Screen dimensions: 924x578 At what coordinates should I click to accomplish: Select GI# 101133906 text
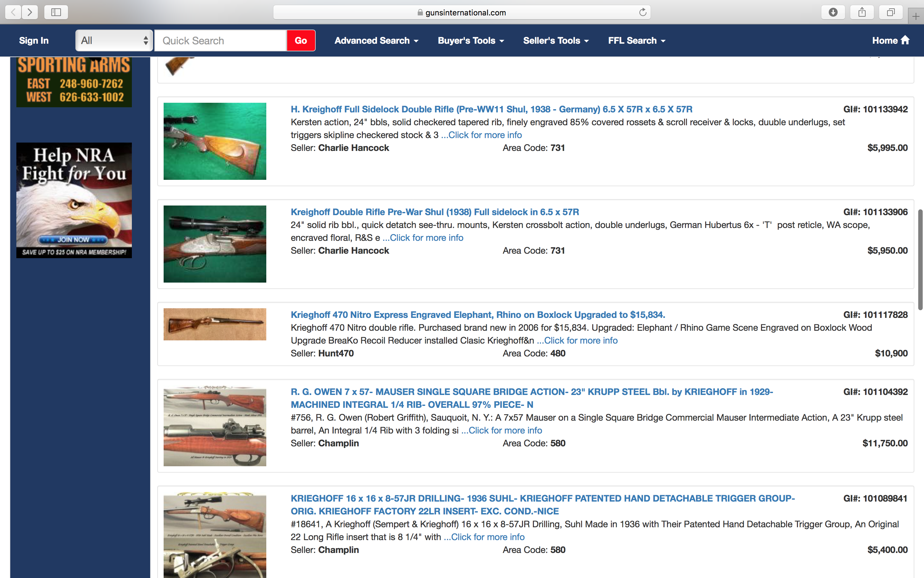click(876, 212)
